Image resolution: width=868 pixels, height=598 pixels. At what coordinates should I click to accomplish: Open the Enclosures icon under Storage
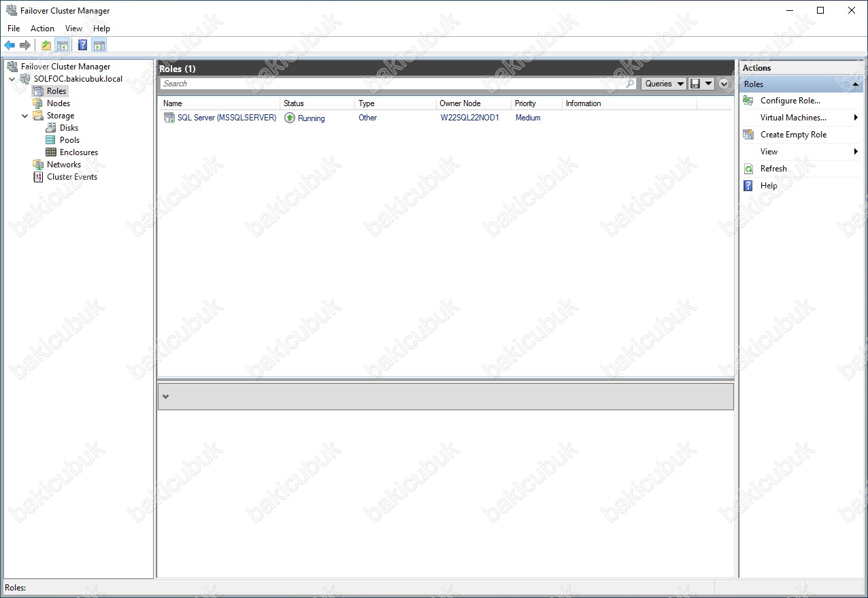pyautogui.click(x=51, y=152)
